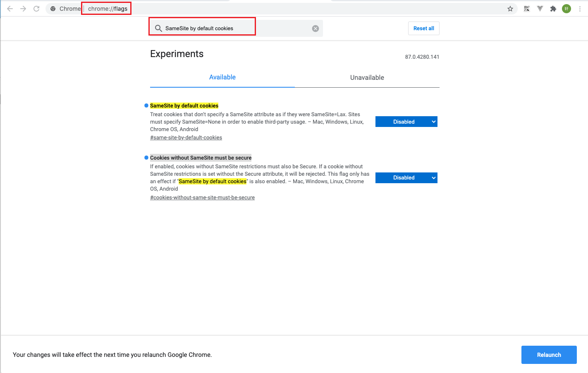588x373 pixels.
Task: Reload the page with the refresh icon
Action: pos(36,9)
